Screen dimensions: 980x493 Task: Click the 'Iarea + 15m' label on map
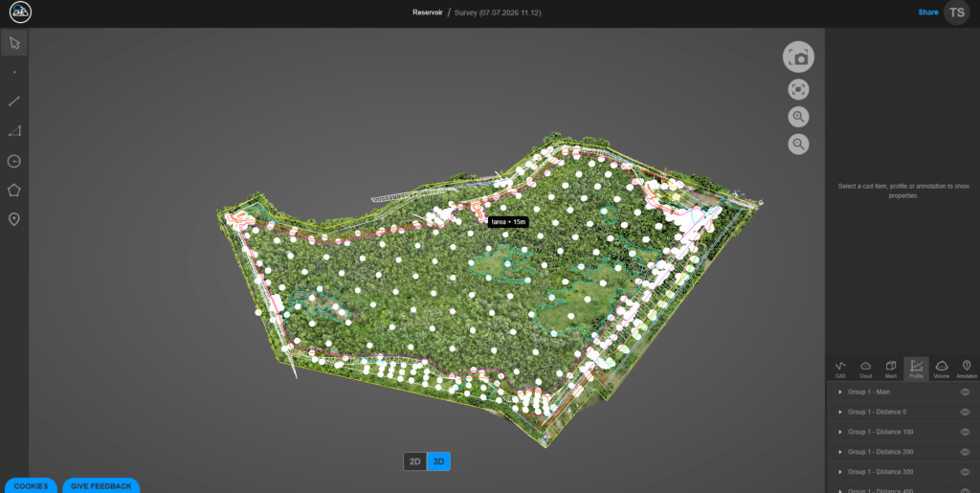click(509, 222)
